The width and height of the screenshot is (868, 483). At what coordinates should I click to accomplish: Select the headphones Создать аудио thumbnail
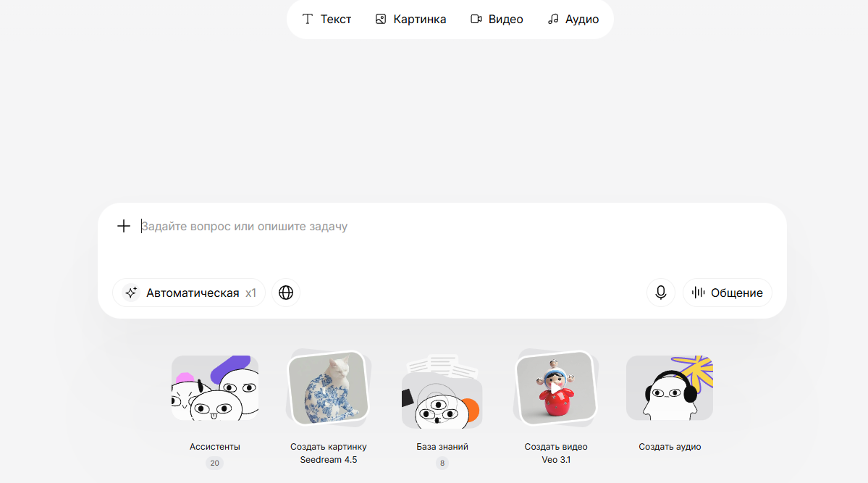(669, 387)
